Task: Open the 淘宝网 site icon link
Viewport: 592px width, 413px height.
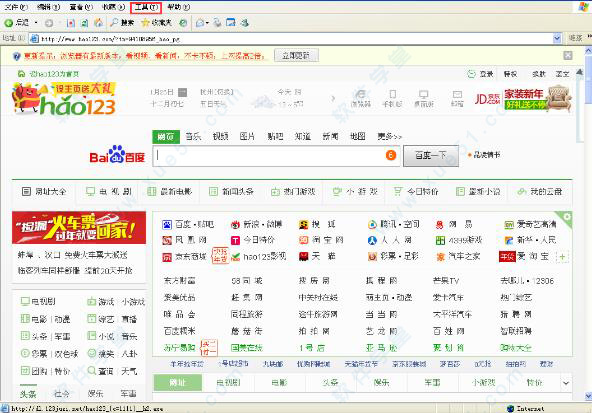Action: coord(304,240)
